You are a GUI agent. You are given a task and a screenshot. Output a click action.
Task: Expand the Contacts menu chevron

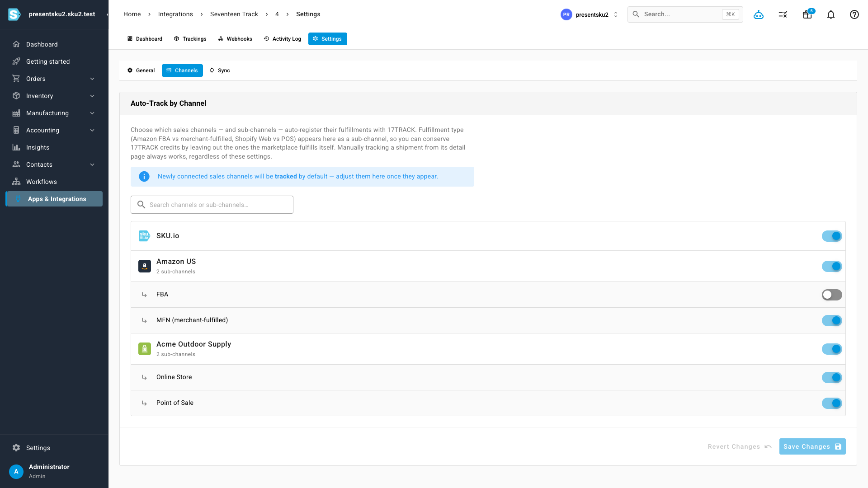pyautogui.click(x=92, y=164)
